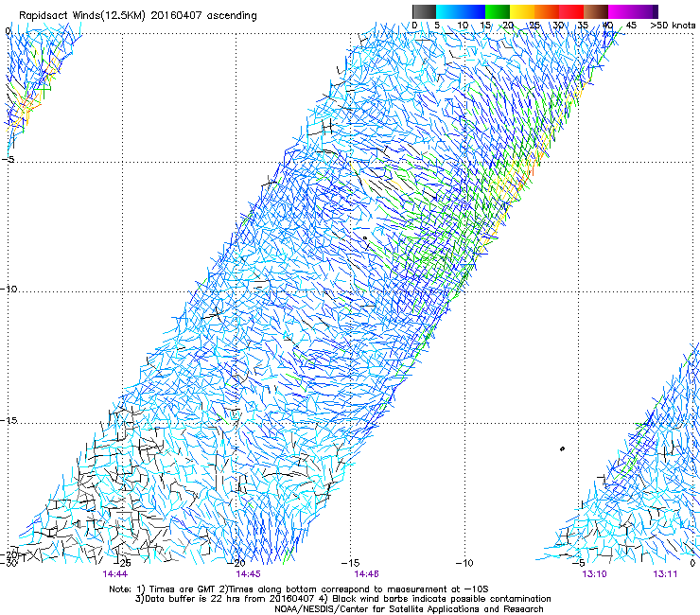Click the -25 longitude axis label
The height and width of the screenshot is (615, 700).
(121, 563)
